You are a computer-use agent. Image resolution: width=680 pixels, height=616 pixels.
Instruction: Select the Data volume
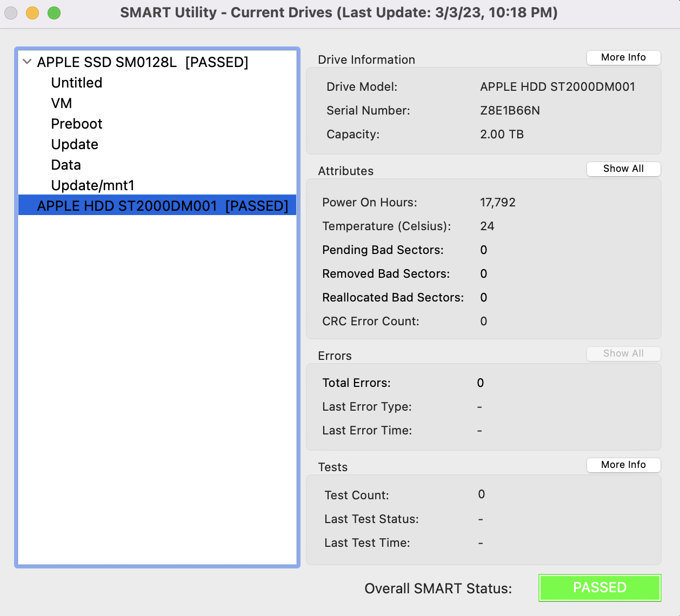pyautogui.click(x=66, y=165)
